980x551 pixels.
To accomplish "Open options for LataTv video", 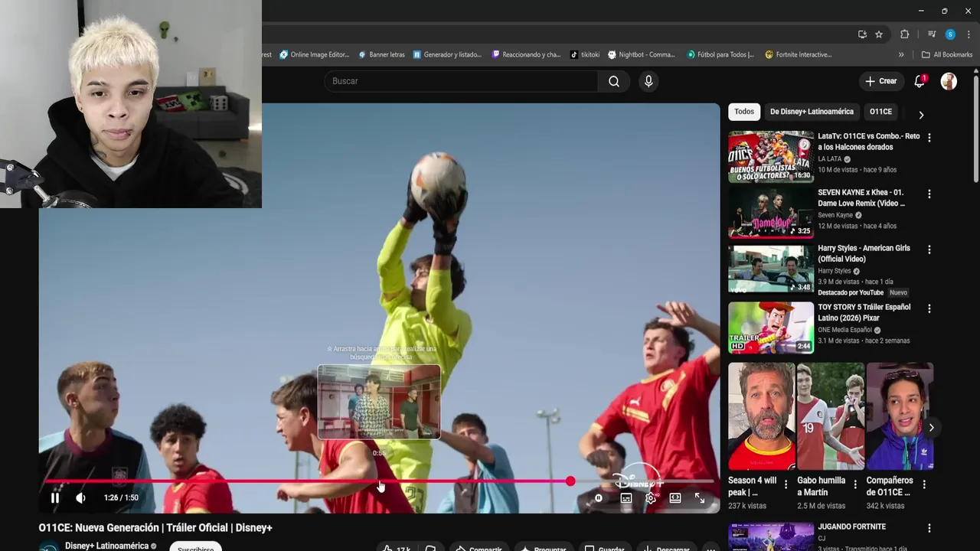I will click(929, 138).
